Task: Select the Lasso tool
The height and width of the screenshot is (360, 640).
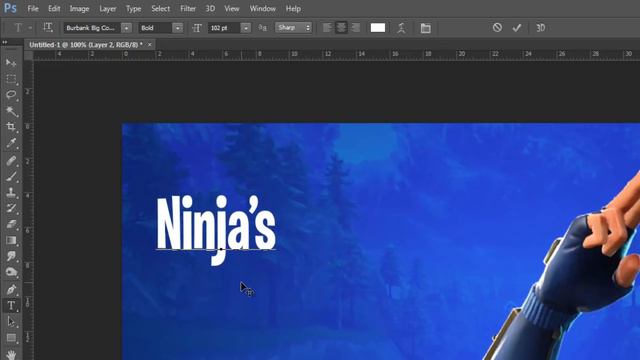Action: coord(11,95)
